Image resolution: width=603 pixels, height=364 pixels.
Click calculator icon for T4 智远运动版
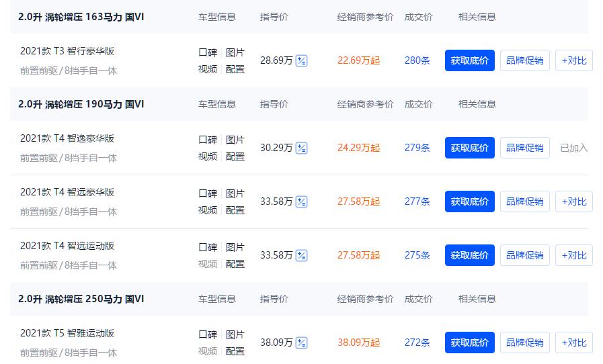click(x=302, y=256)
